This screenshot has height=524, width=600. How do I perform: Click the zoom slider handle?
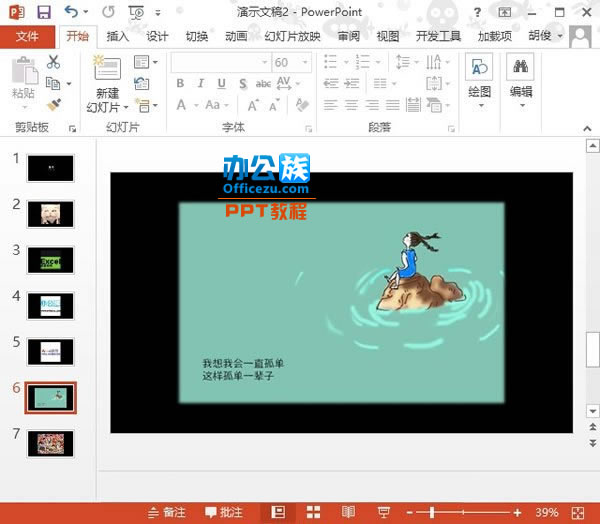tap(432, 512)
